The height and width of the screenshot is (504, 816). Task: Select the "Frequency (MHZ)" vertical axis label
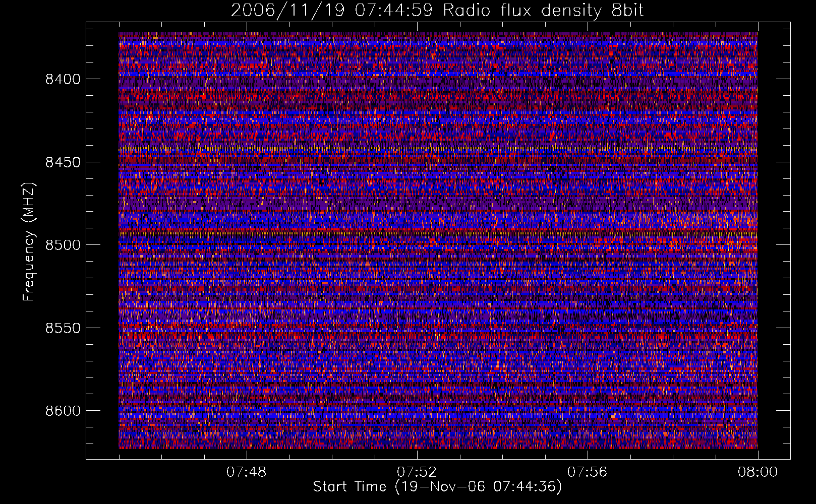tap(29, 242)
